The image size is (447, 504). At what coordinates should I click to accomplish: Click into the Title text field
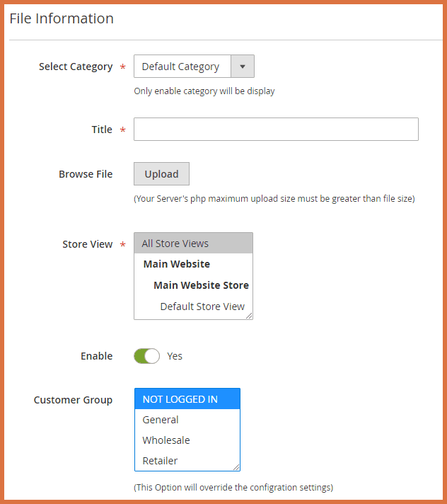(276, 130)
